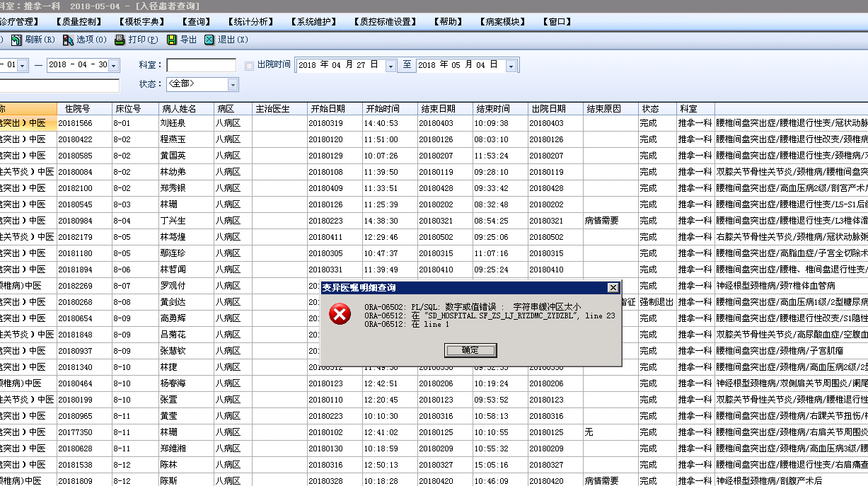This screenshot has width=868, height=486.
Task: Open the 05月04日 discharge date picker arrow
Action: 511,66
